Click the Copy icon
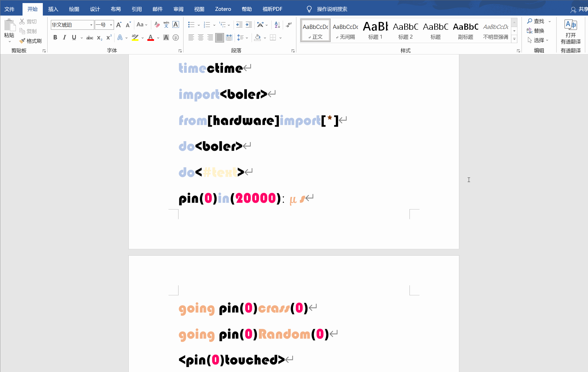 pyautogui.click(x=22, y=31)
